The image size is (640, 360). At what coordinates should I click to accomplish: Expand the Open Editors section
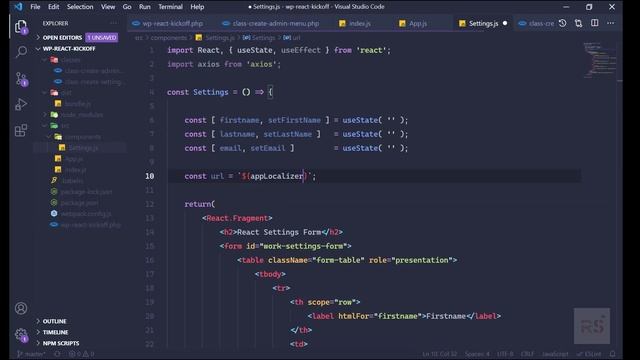62,38
